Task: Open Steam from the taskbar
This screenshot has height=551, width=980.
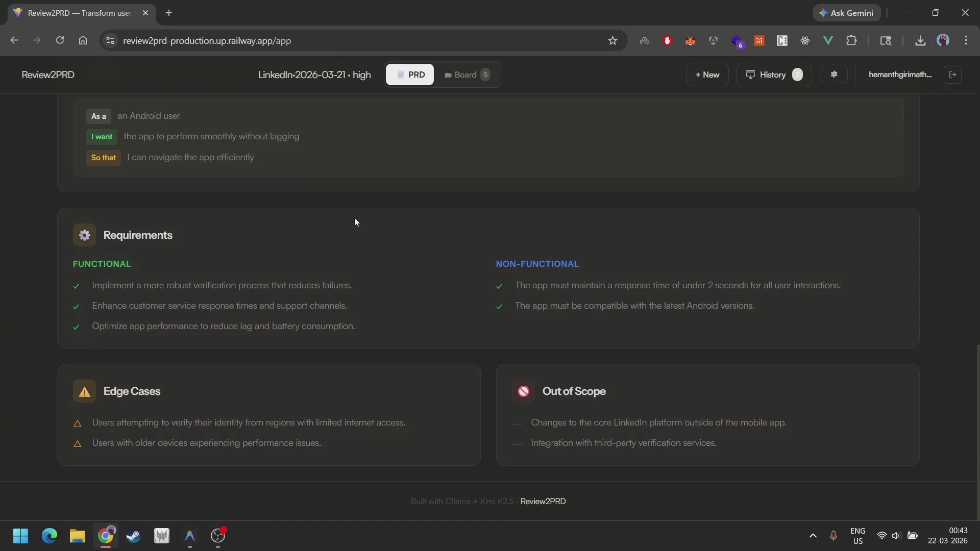Action: click(133, 536)
